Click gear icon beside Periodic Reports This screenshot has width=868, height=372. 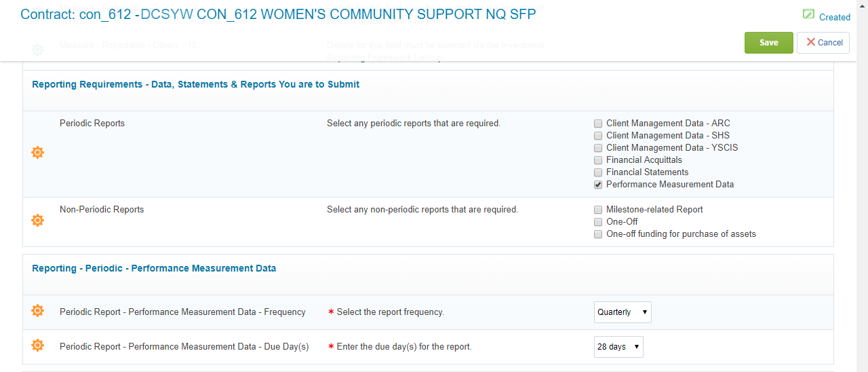click(38, 153)
